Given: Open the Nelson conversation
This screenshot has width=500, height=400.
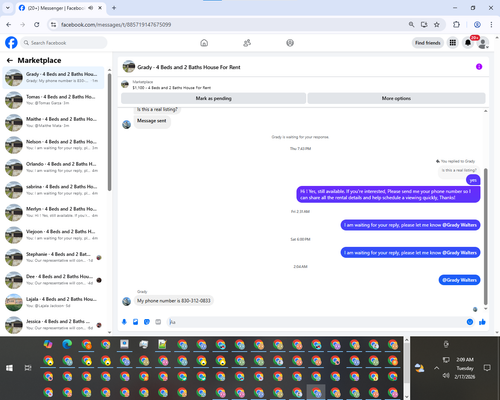Looking at the screenshot, I should point(53,145).
